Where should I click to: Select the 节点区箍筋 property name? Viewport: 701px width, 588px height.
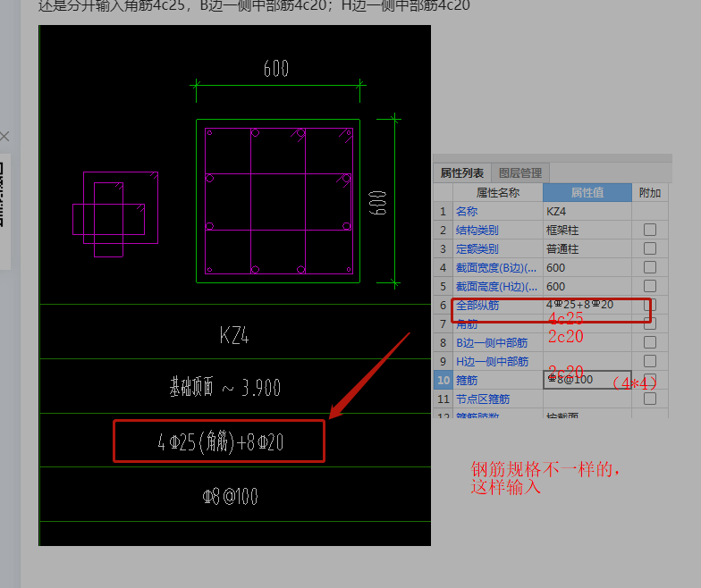pos(483,399)
